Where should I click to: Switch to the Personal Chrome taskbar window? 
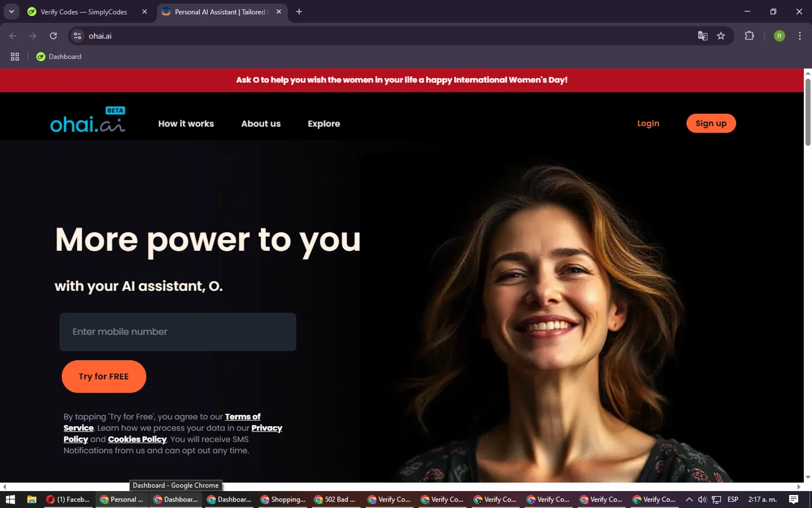[122, 499]
